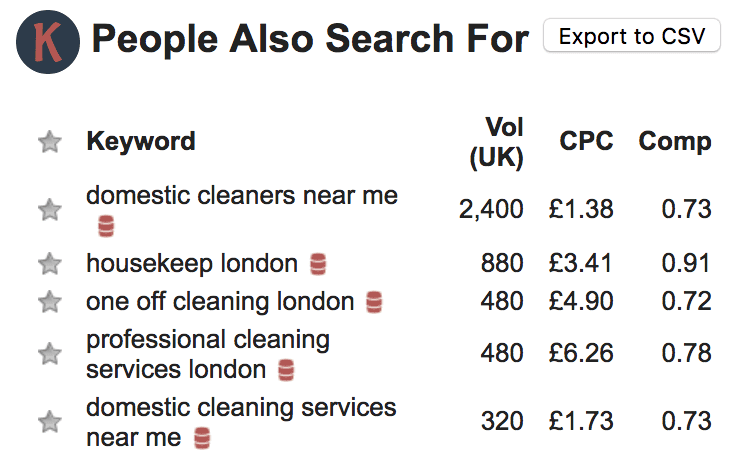734x462 pixels.
Task: Star the 'housekeep london' keyword
Action: (49, 264)
